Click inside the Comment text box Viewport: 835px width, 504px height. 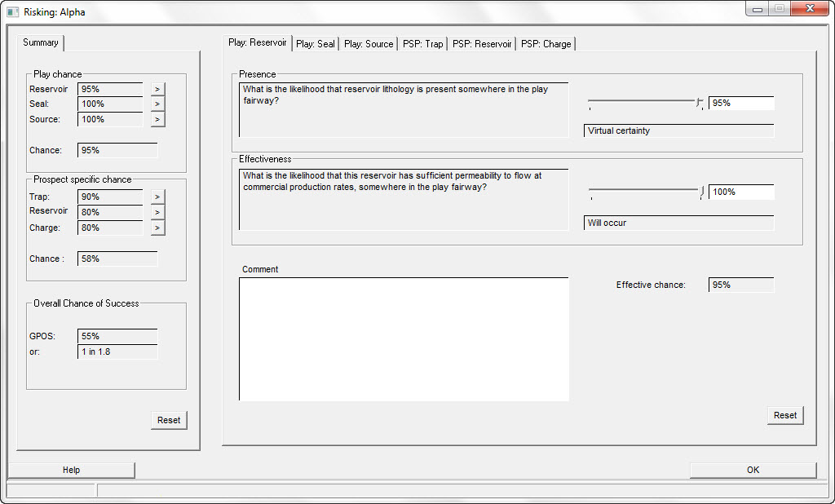click(404, 338)
